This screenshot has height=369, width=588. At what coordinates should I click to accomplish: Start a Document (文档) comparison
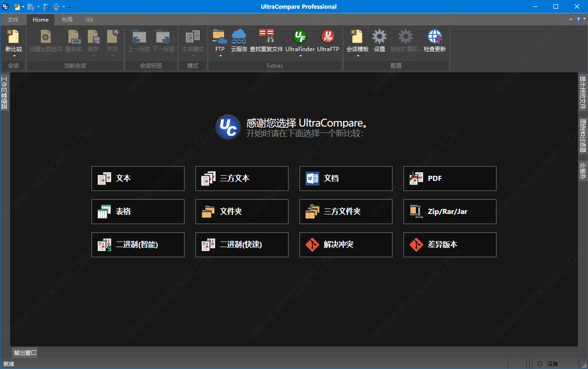pos(346,179)
